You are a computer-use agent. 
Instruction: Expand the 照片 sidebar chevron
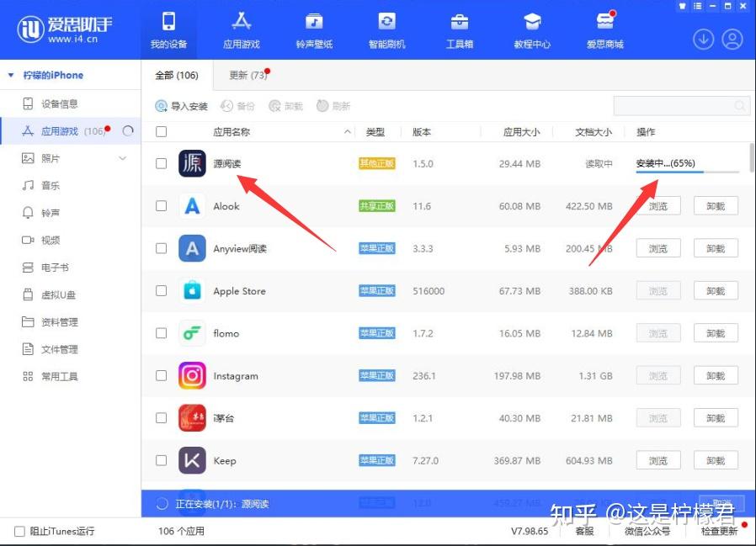[123, 158]
